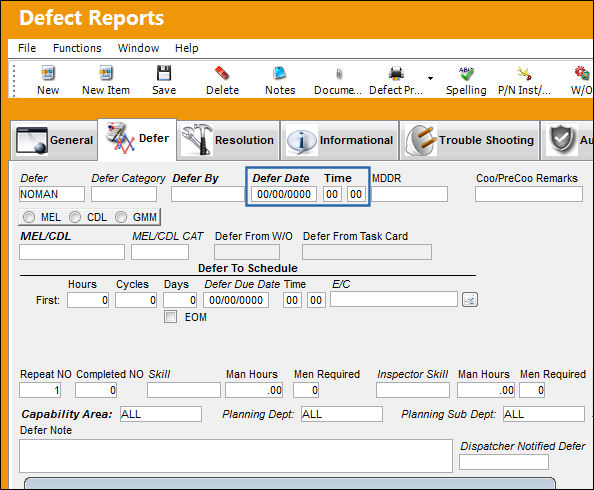Screen dimensions: 594x490
Task: Click the Repeat NO field
Action: (40, 390)
